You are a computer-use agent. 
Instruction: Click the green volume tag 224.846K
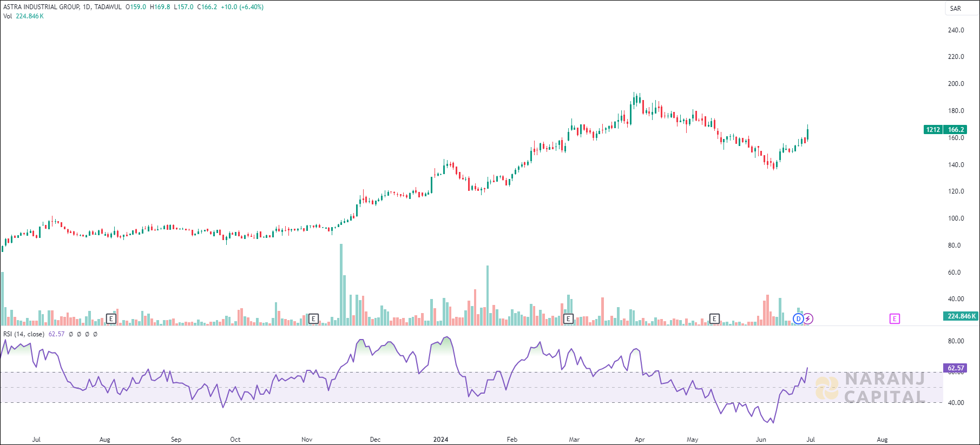[961, 316]
